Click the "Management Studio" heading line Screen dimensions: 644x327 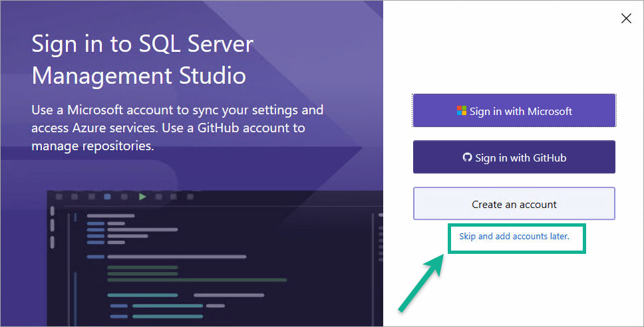[139, 76]
